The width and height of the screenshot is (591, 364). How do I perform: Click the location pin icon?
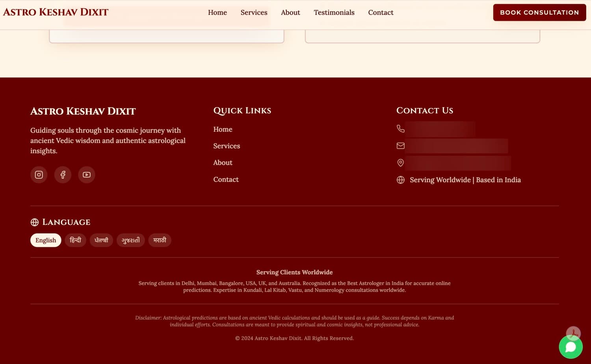pyautogui.click(x=400, y=163)
